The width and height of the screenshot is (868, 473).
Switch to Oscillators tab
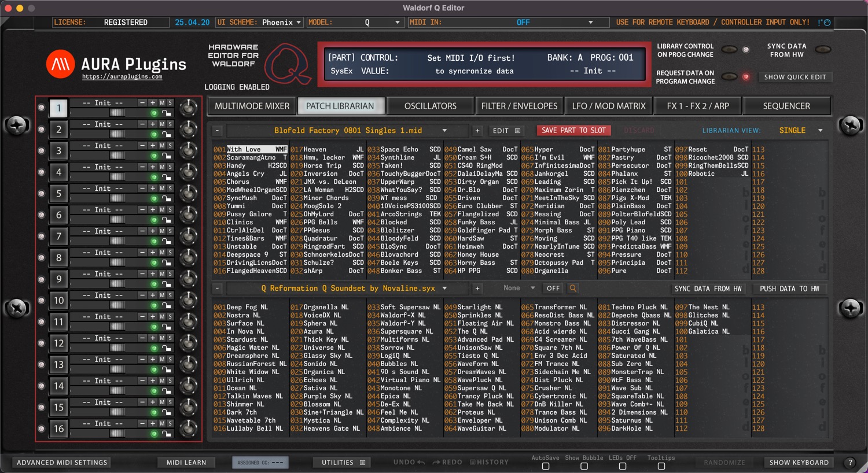click(x=431, y=106)
